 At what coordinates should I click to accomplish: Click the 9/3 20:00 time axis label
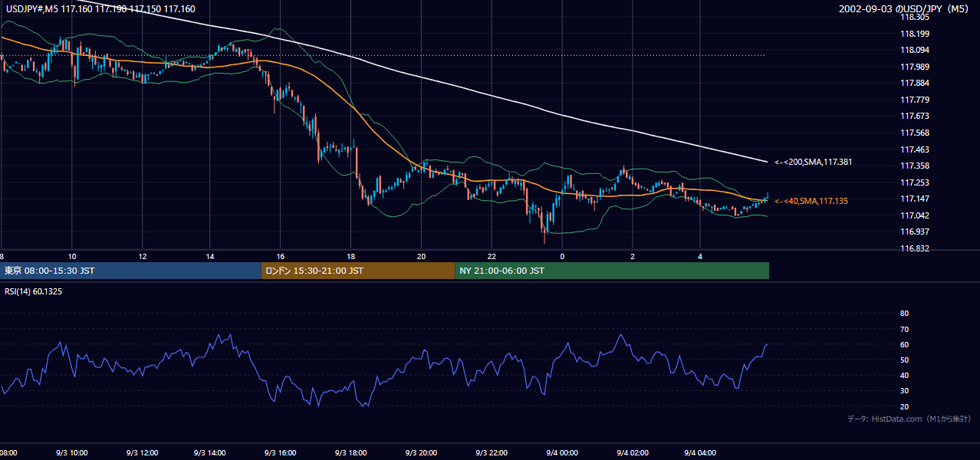pos(421,453)
